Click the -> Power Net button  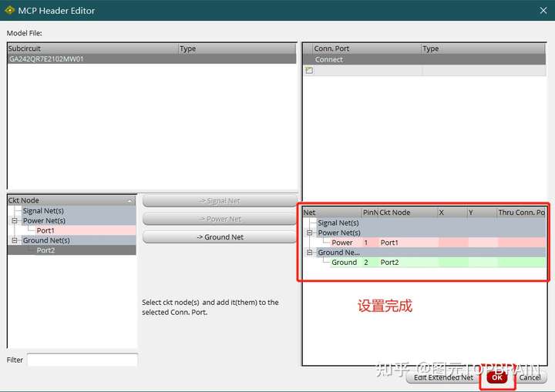pyautogui.click(x=220, y=219)
